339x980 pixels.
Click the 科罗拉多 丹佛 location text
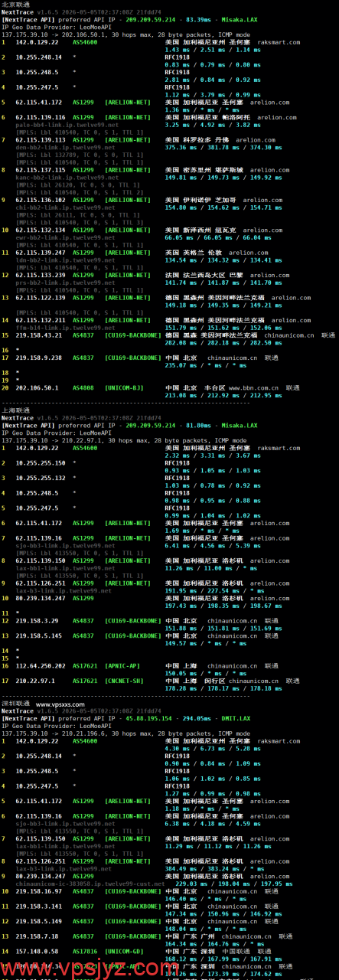tap(209, 141)
